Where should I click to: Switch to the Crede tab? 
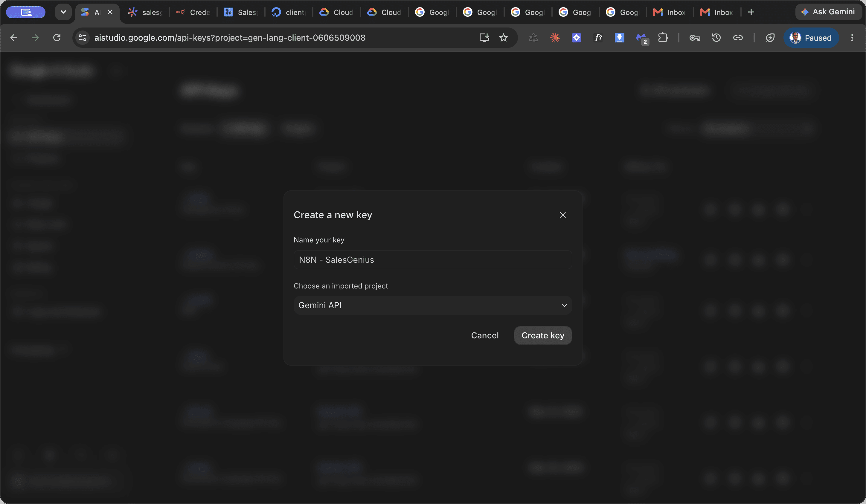pyautogui.click(x=193, y=12)
